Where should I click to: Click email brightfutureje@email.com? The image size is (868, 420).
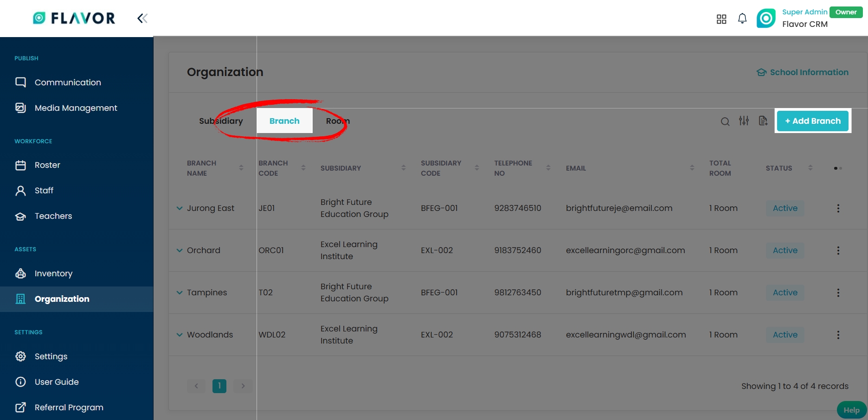(x=619, y=209)
